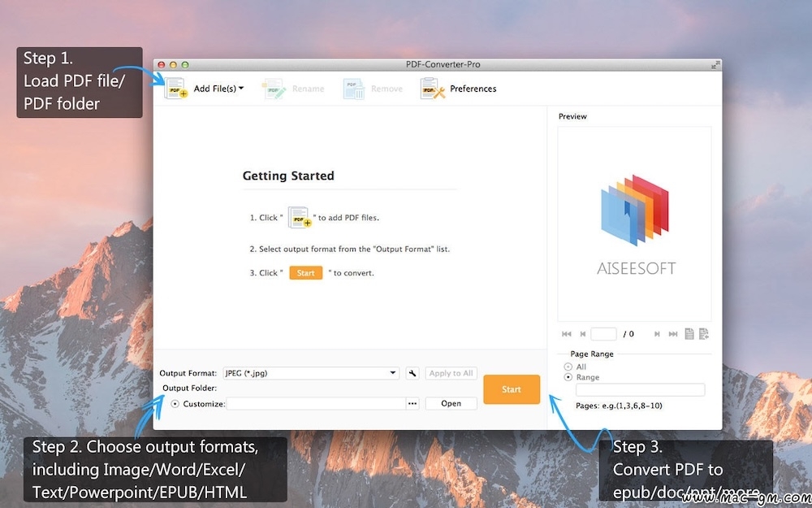The image size is (812, 508).
Task: Open the Add File(s) dropdown arrow
Action: [241, 89]
